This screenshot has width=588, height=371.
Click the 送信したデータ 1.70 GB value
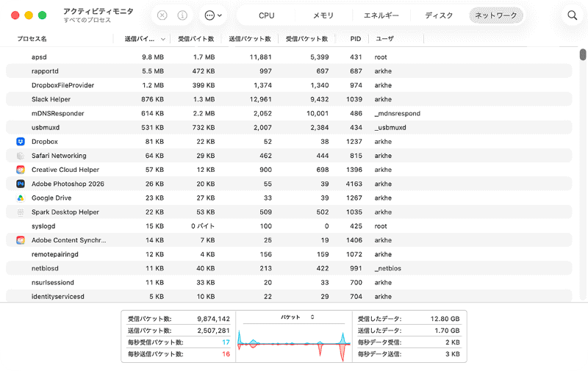pyautogui.click(x=447, y=331)
